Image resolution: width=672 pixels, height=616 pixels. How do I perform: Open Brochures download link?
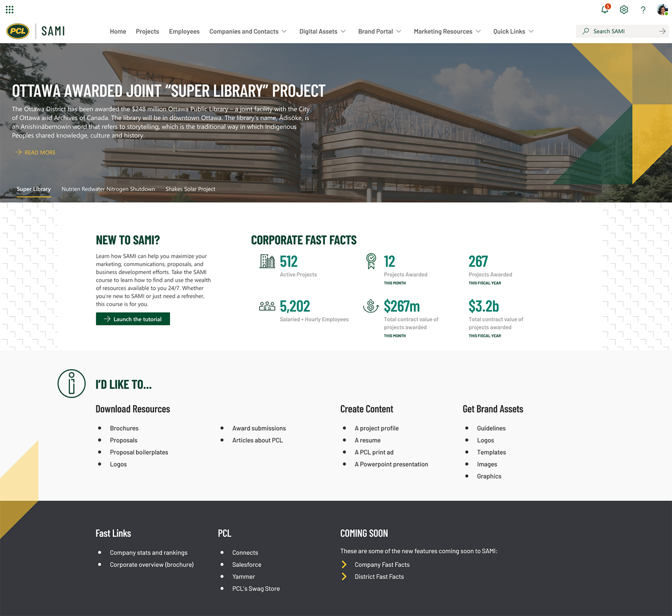(x=124, y=429)
